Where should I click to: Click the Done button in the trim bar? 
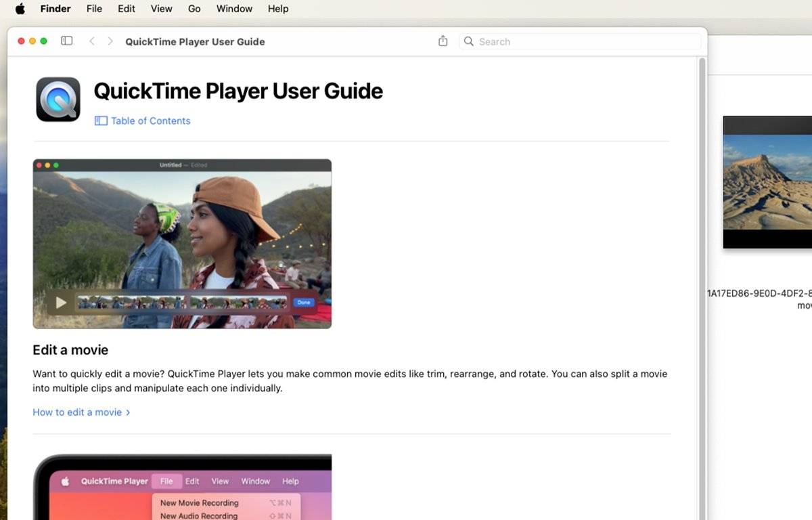[304, 303]
